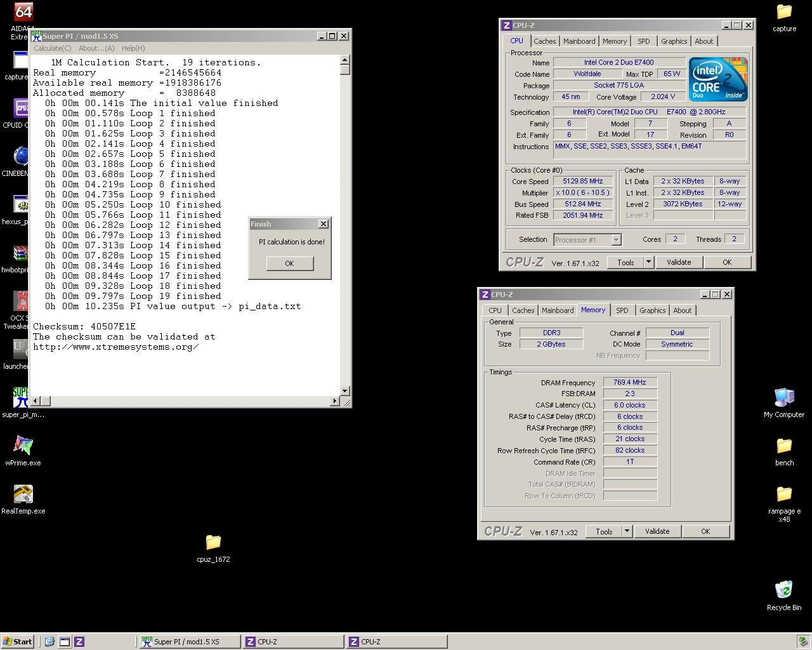Click Tools button in the upper CPU-Z window
Viewport: 812px width, 650px height.
[625, 262]
